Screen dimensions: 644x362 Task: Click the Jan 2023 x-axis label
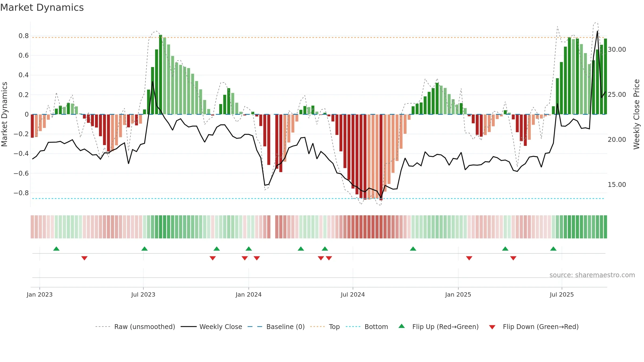click(x=40, y=294)
